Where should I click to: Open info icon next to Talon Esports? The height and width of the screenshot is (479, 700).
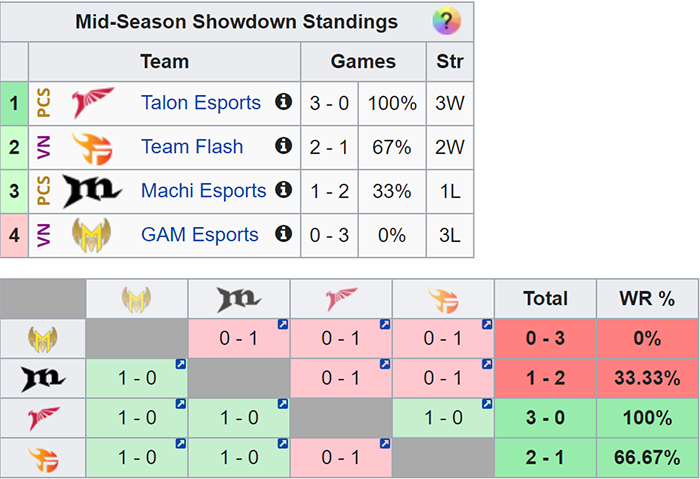283,101
